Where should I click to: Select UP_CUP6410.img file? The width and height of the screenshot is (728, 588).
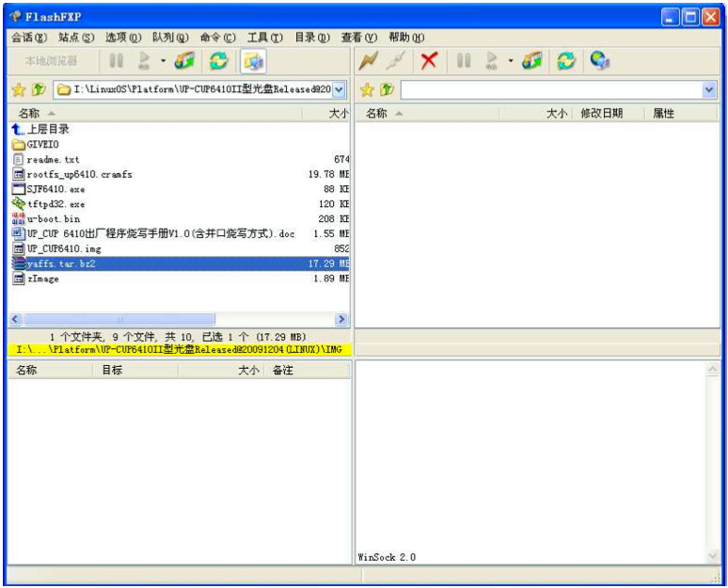[x=56, y=248]
